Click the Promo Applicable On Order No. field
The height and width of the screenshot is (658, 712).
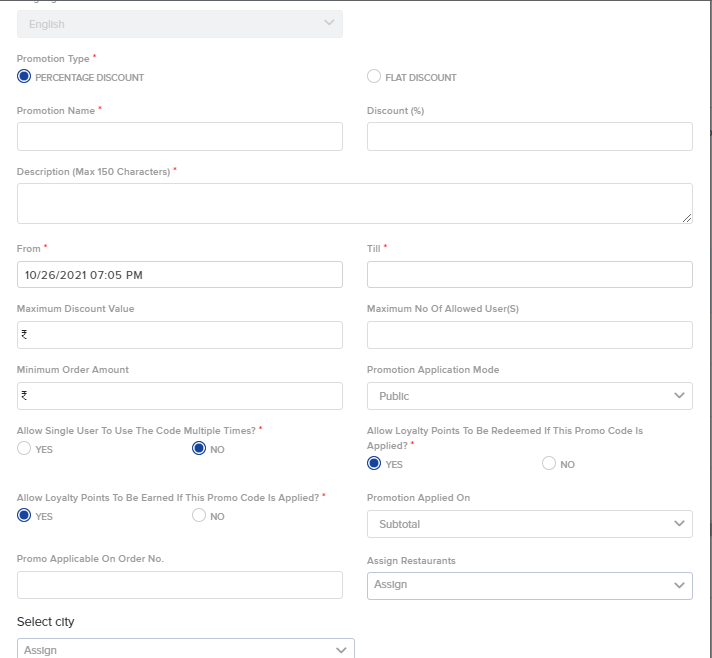(180, 585)
